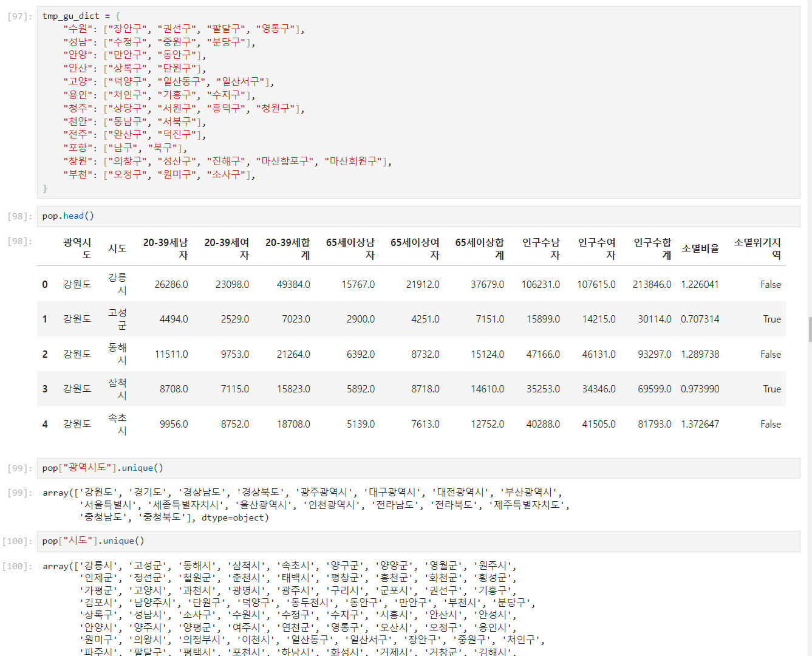Image resolution: width=812 pixels, height=656 pixels.
Task: Click the 65세이상남자 column header
Action: [x=350, y=248]
